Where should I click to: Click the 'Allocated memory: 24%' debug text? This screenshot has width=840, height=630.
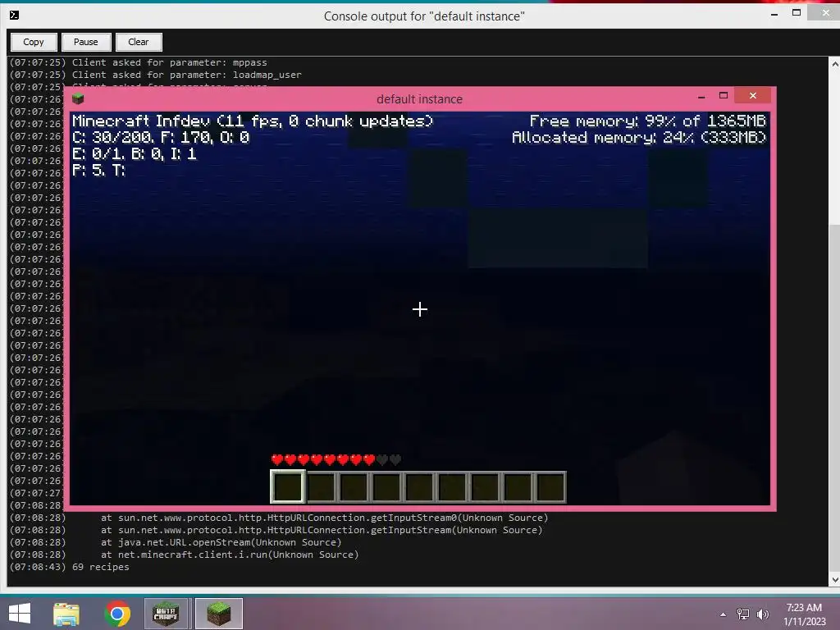tap(639, 138)
